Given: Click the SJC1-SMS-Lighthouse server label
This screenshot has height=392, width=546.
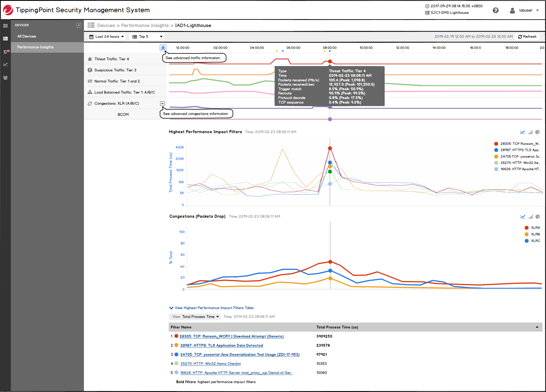Looking at the screenshot, I should [450, 13].
